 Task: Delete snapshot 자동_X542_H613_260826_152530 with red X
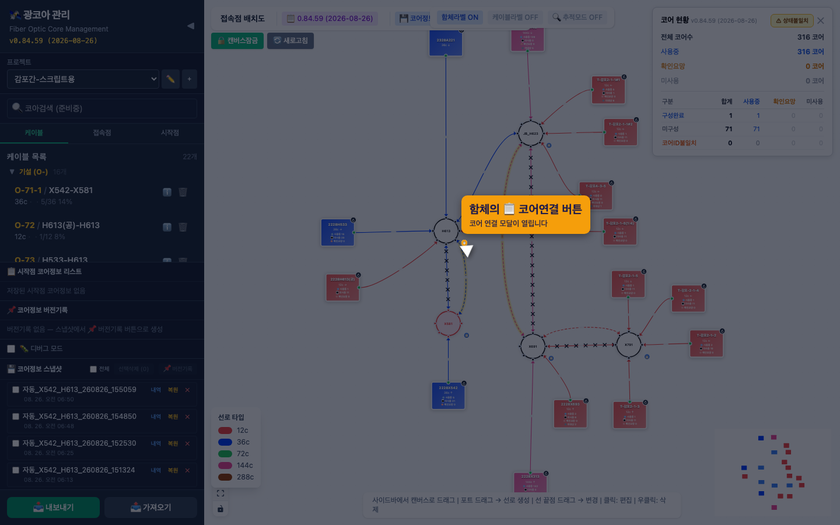pos(188,444)
